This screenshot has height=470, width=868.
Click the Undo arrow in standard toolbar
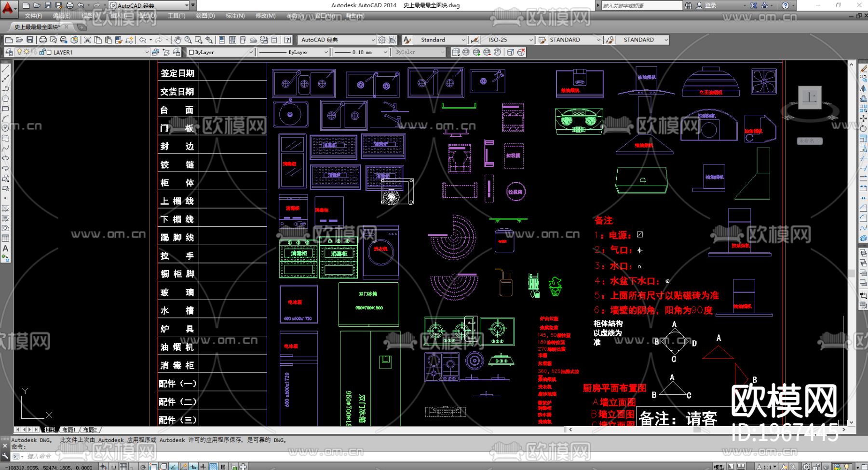(x=143, y=40)
